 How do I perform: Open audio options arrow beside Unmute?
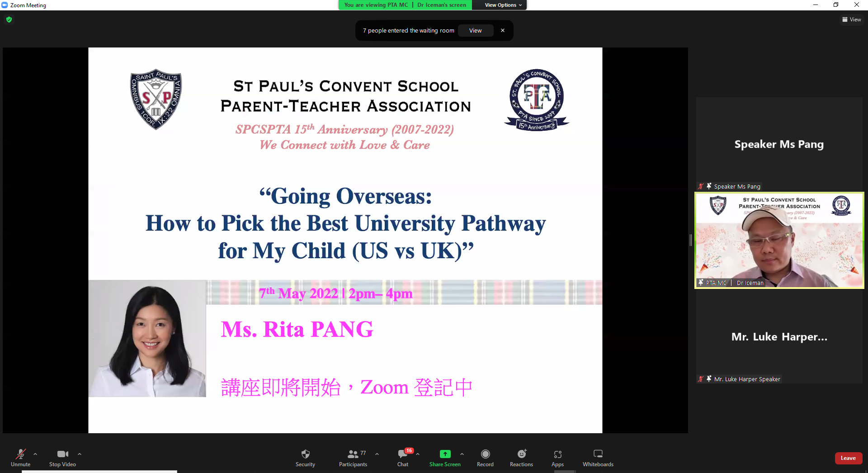(x=35, y=454)
